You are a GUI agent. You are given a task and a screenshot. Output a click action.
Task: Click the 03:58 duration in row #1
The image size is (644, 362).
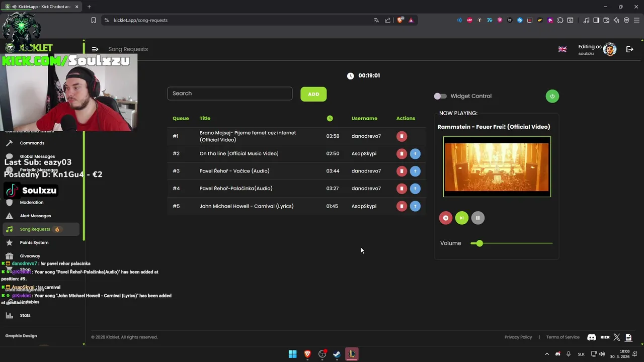coord(333,136)
